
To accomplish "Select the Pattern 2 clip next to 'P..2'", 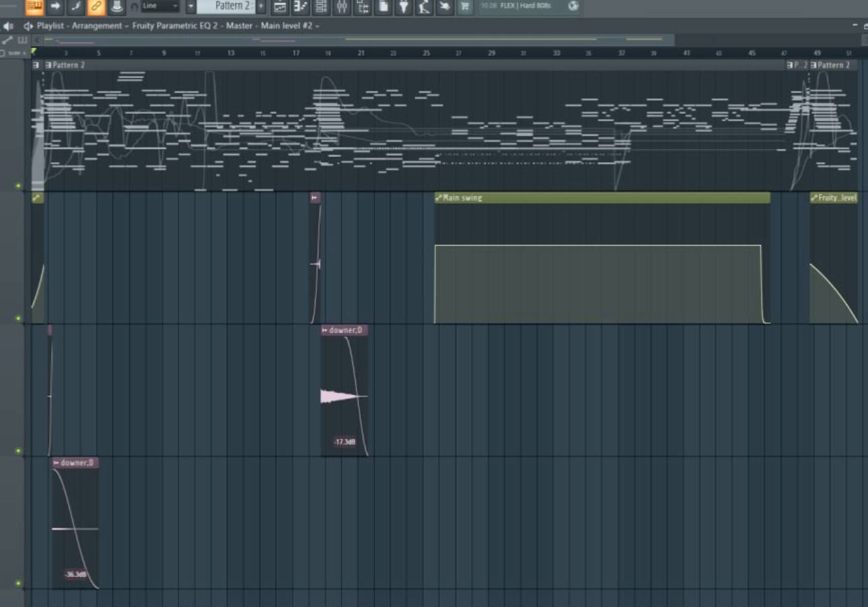I will [x=833, y=65].
